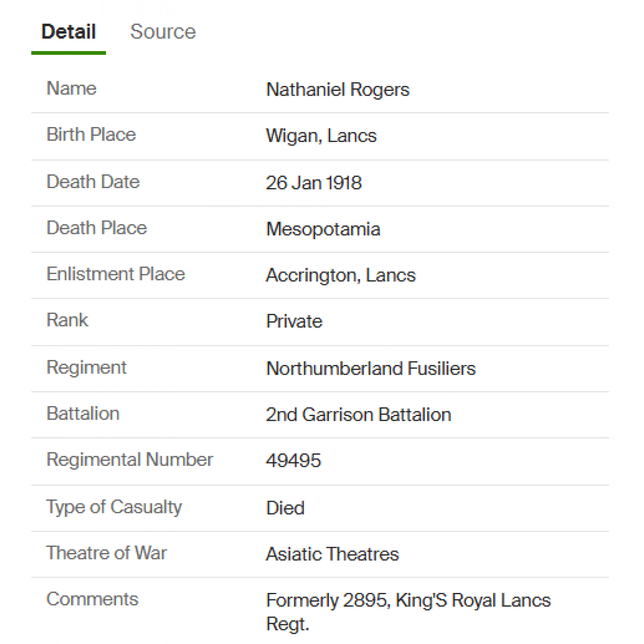The height and width of the screenshot is (644, 644).
Task: Select the Comments field label
Action: (x=92, y=599)
